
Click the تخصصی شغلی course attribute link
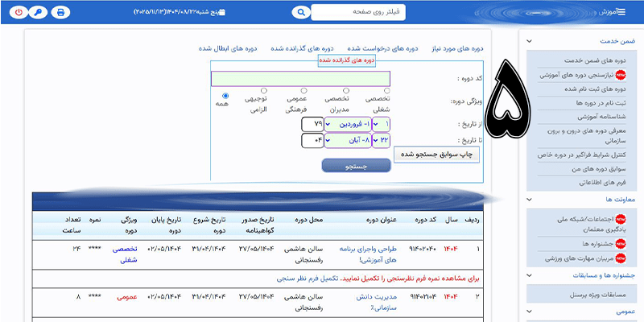point(125,254)
